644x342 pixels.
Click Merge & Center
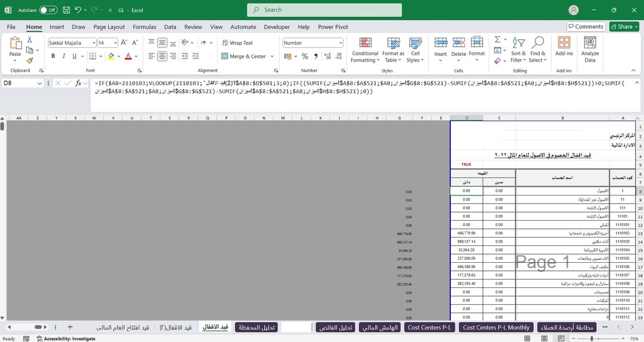click(244, 56)
